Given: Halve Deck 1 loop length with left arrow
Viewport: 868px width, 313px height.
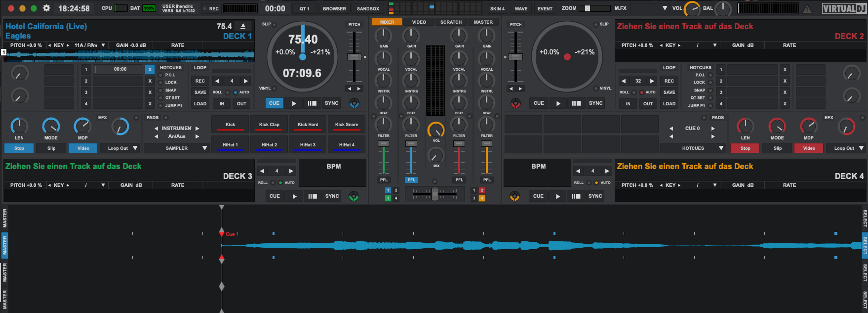Looking at the screenshot, I should click(x=217, y=81).
